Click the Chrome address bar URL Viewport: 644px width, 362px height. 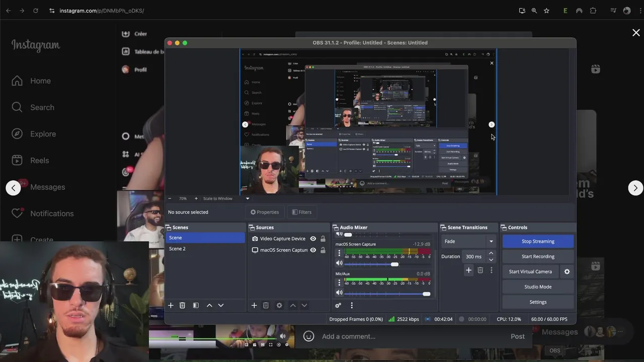click(x=102, y=11)
